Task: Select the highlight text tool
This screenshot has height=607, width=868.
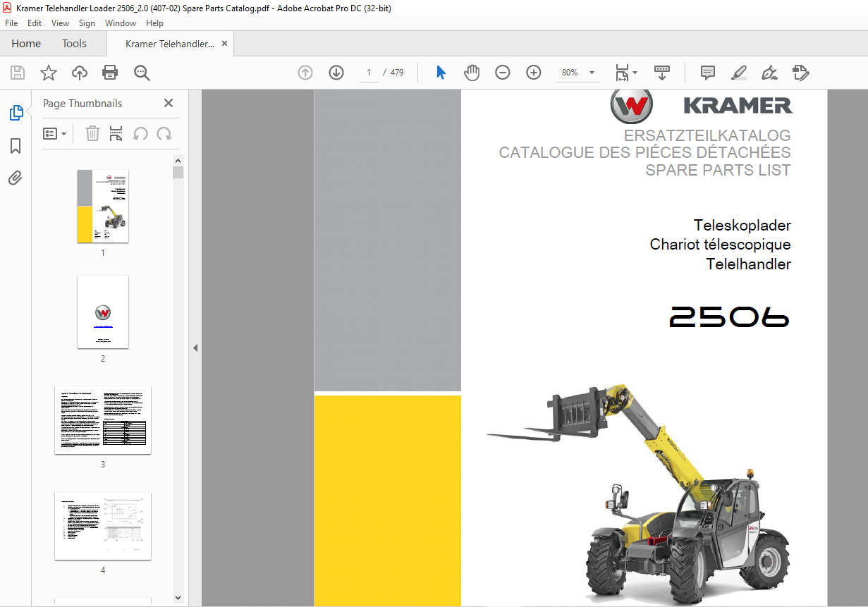Action: tap(739, 73)
